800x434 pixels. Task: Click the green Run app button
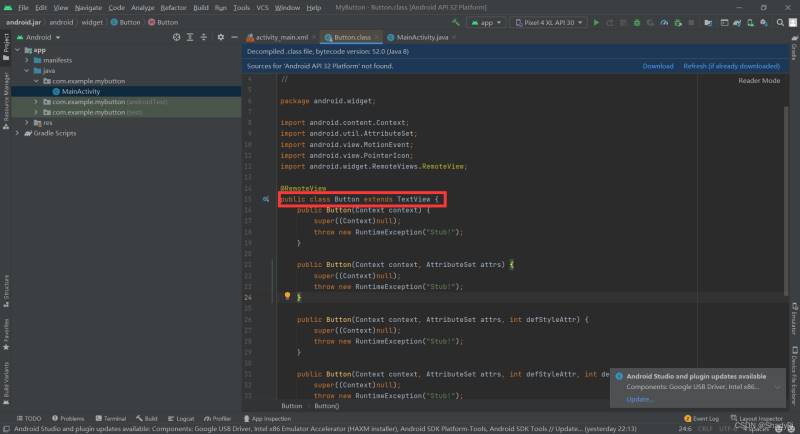pyautogui.click(x=596, y=22)
